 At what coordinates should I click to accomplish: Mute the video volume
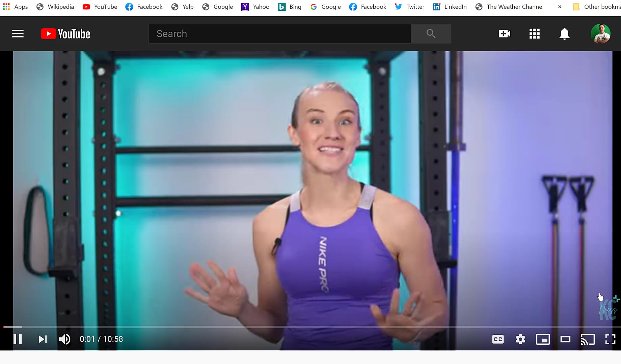click(x=64, y=339)
